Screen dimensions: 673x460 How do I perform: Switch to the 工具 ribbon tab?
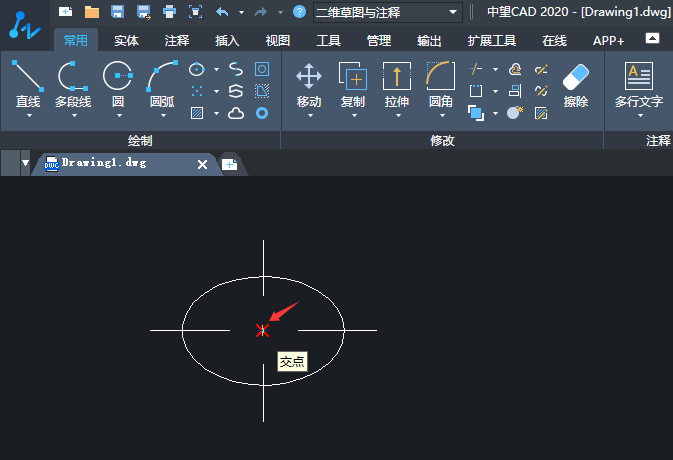click(x=328, y=40)
